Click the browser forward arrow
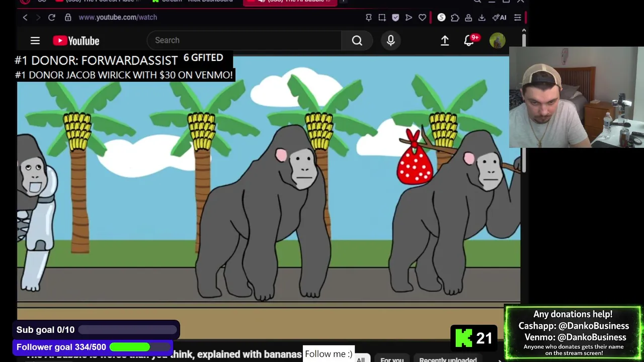 (x=38, y=17)
